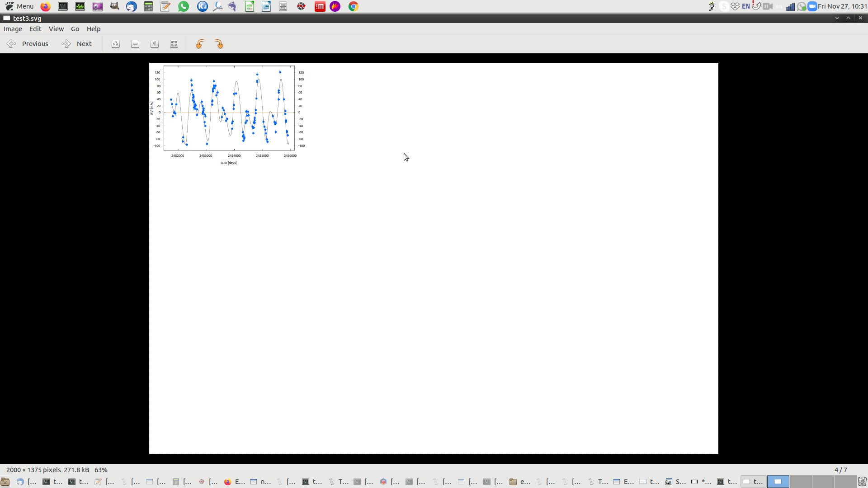Open the View menu
This screenshot has height=488, width=868.
[56, 28]
